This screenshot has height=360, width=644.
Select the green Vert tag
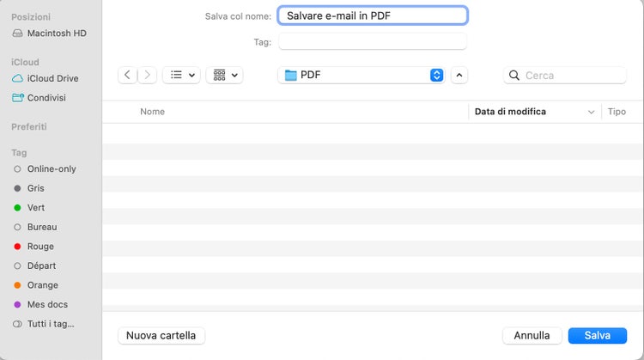[x=36, y=208]
